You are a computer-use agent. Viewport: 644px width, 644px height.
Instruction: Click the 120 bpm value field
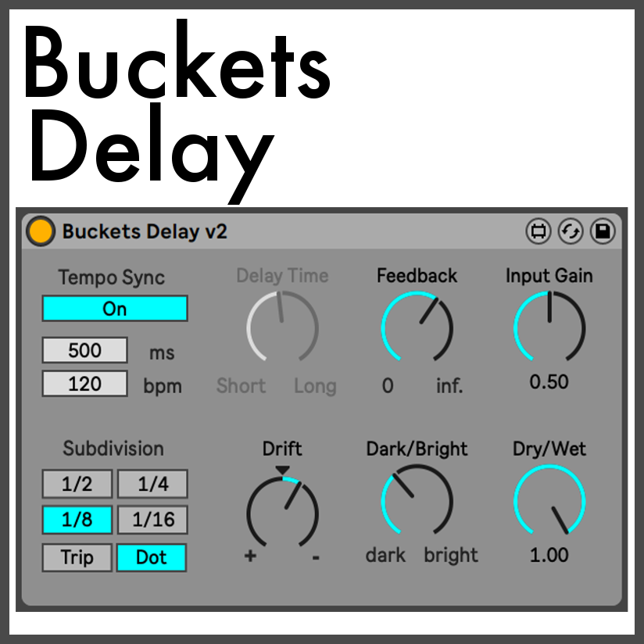coord(85,384)
